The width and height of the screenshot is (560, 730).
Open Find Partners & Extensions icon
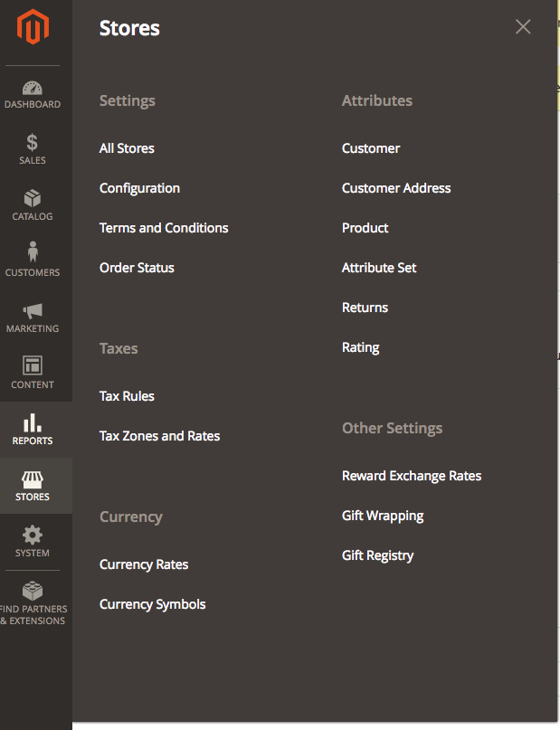click(33, 591)
